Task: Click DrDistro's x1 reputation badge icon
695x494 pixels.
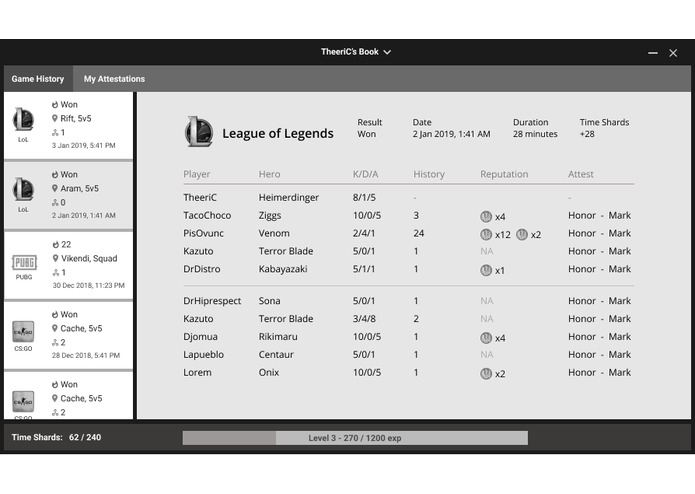Action: [486, 270]
